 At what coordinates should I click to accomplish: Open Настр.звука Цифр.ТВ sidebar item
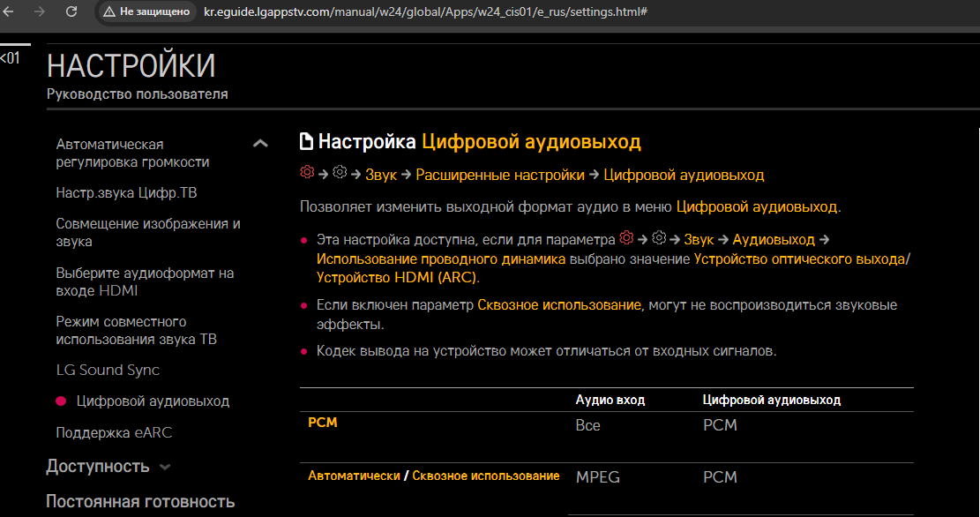[x=120, y=192]
